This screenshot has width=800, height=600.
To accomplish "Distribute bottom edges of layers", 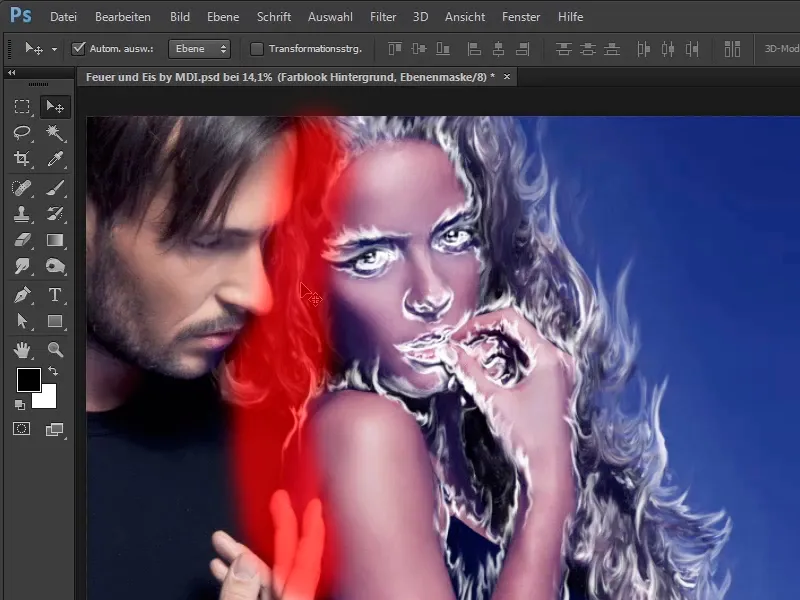I will (612, 49).
